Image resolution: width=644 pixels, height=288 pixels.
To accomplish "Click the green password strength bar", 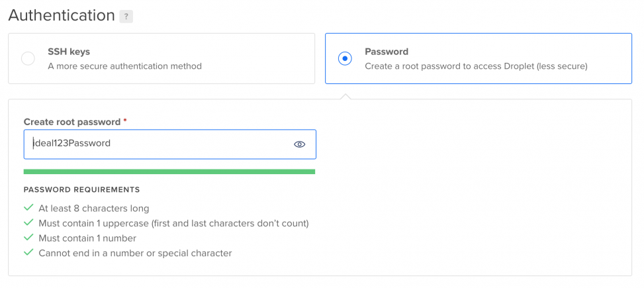I will point(169,171).
